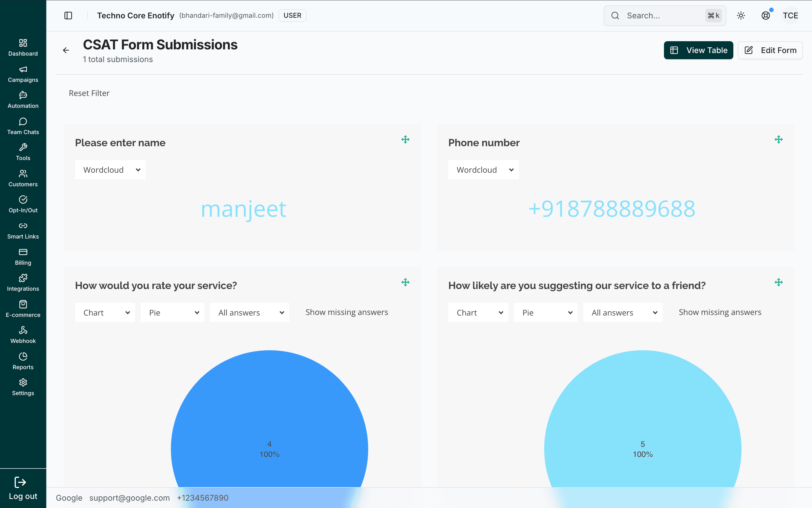Click the View Table button
Viewport: 812px width, 508px height.
699,51
